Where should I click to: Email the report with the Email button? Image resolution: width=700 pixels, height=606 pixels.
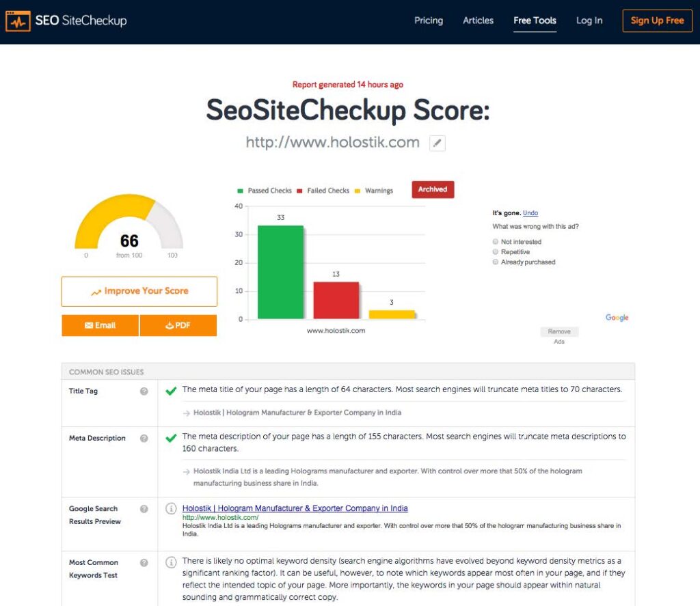point(100,325)
